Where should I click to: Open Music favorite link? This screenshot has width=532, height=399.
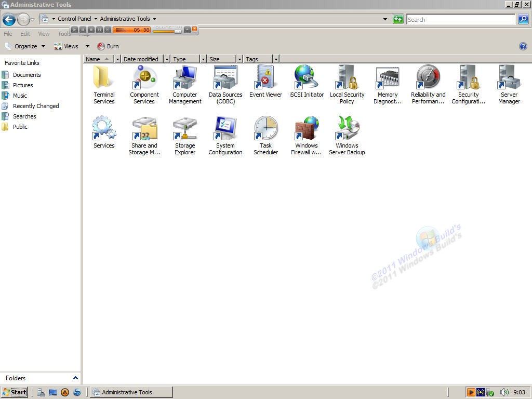[20, 96]
